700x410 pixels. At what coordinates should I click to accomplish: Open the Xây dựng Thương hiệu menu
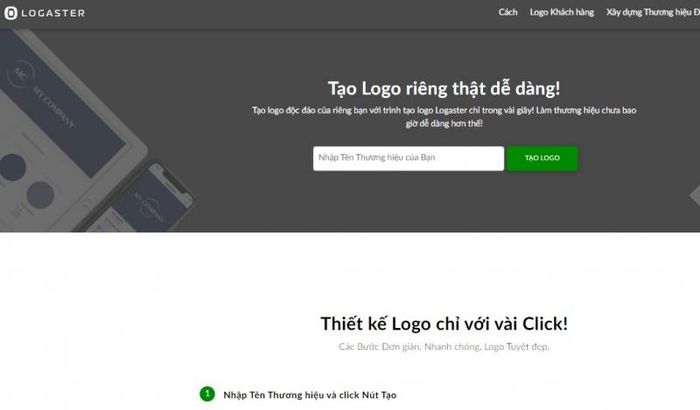pos(653,13)
